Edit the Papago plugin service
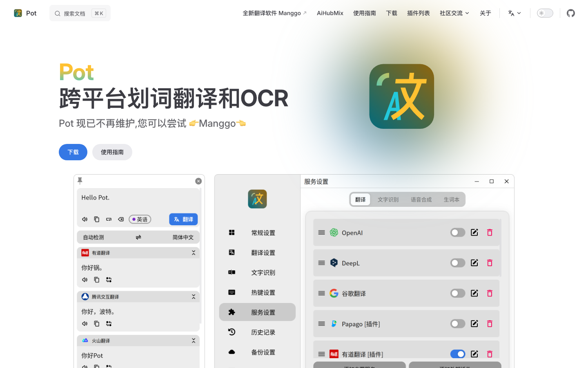588x368 pixels. click(x=474, y=324)
